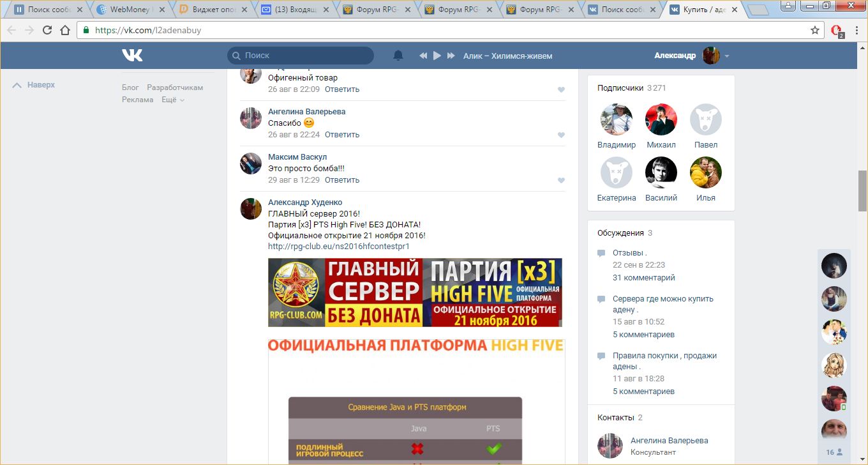Image resolution: width=868 pixels, height=465 pixels.
Task: Open the "Блог" footer link
Action: pyautogui.click(x=130, y=88)
